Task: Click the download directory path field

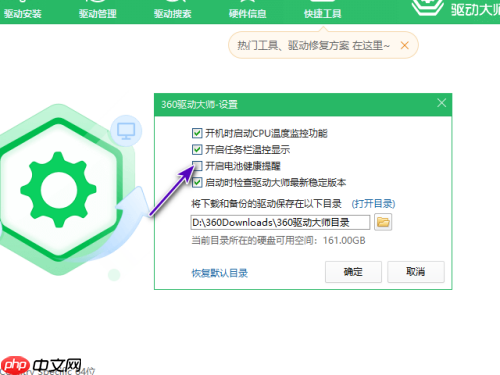Action: [x=280, y=222]
